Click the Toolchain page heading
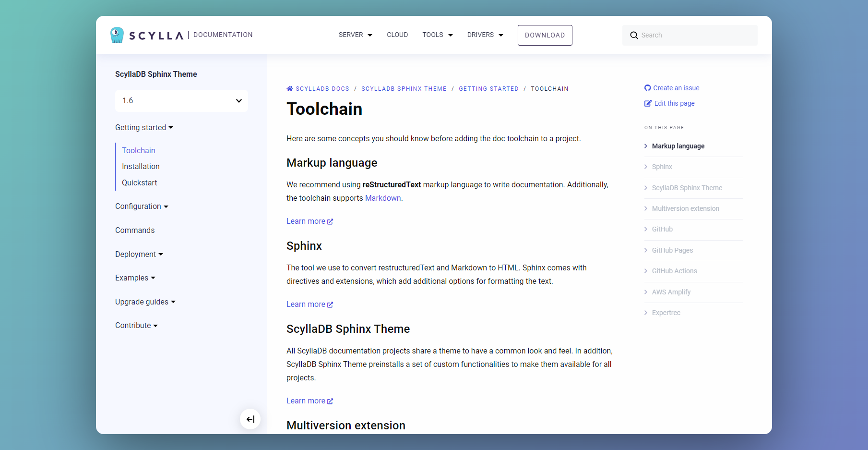 (x=324, y=109)
